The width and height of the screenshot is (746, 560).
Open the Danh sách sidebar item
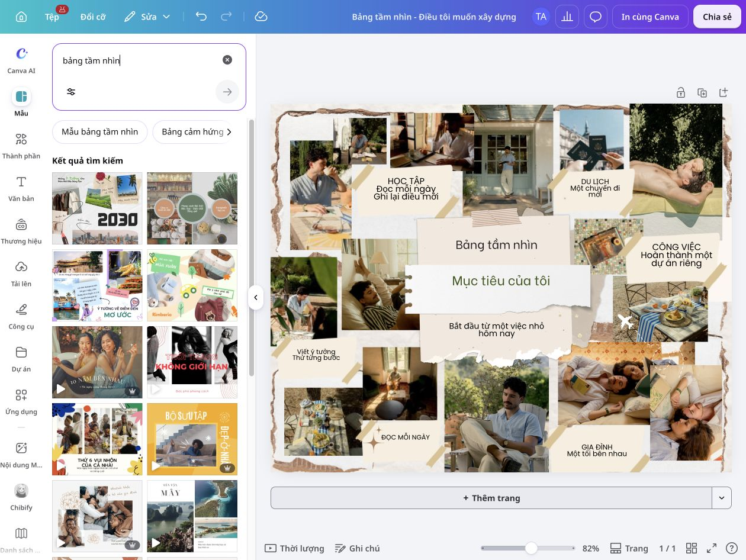coord(21,540)
